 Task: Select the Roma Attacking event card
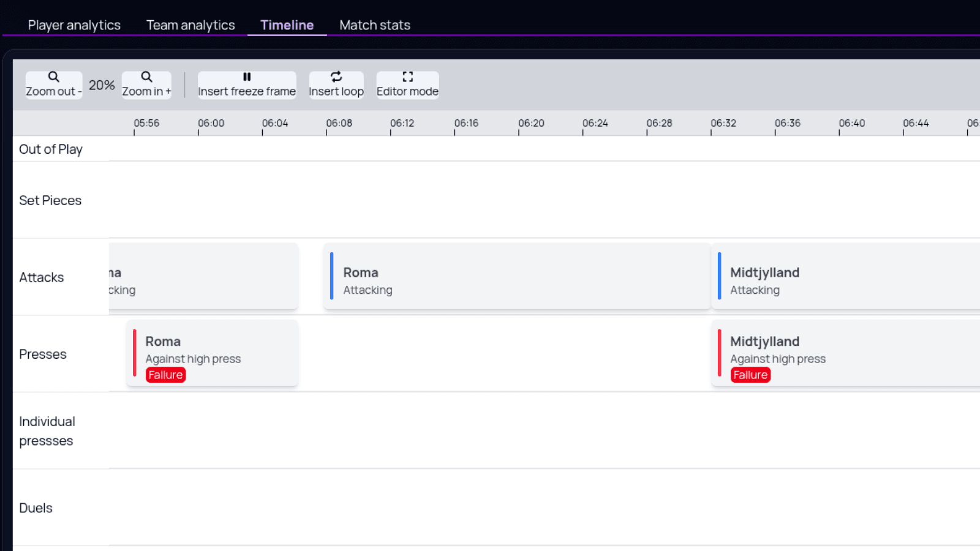[x=516, y=276]
